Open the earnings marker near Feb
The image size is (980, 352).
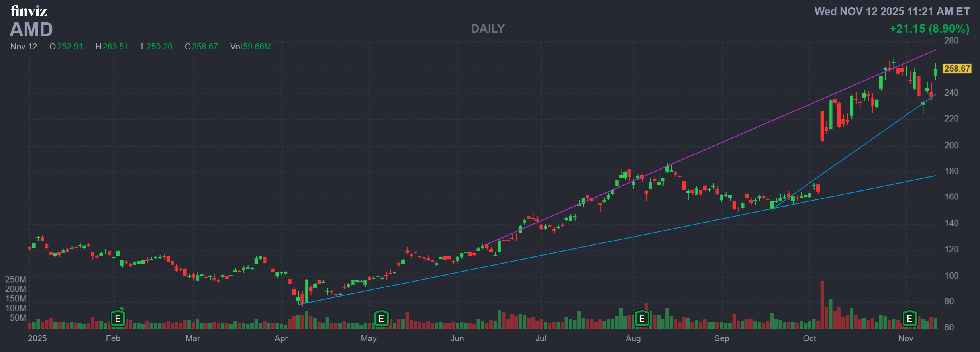tap(118, 319)
